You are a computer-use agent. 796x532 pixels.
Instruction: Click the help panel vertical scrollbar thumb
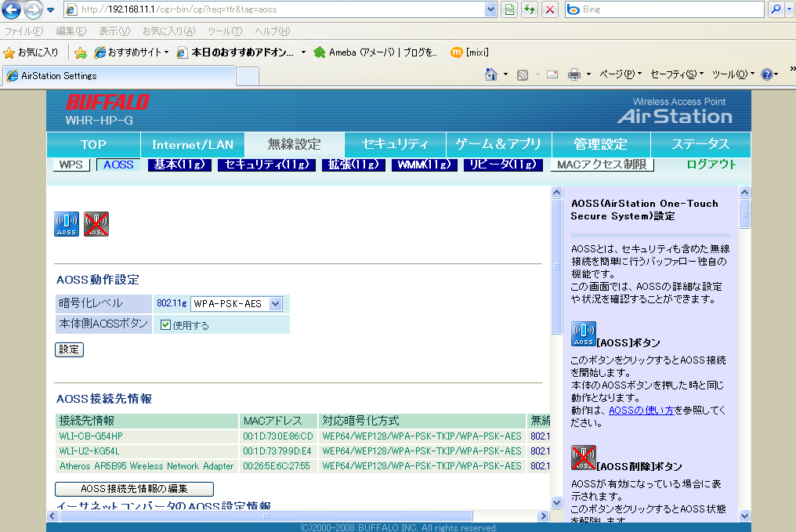click(745, 214)
